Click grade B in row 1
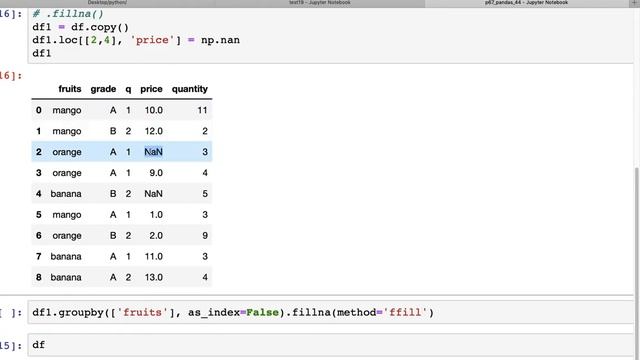 point(113,131)
